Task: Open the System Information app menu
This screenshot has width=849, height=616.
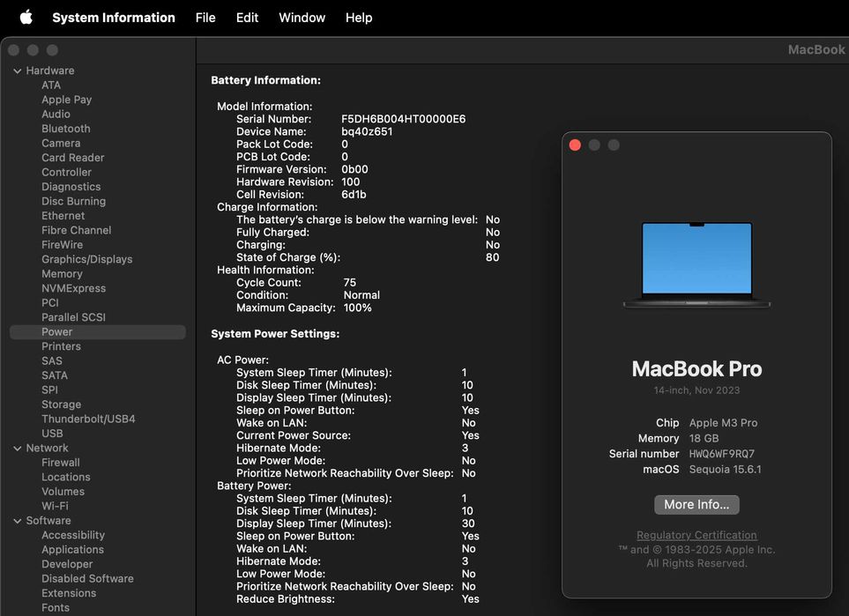Action: [x=114, y=18]
